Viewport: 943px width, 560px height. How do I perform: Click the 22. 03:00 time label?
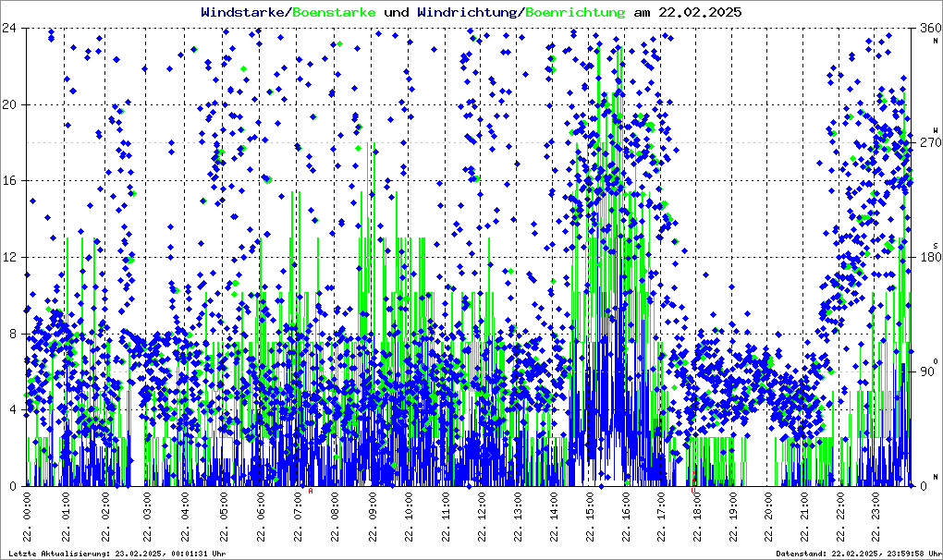point(146,517)
